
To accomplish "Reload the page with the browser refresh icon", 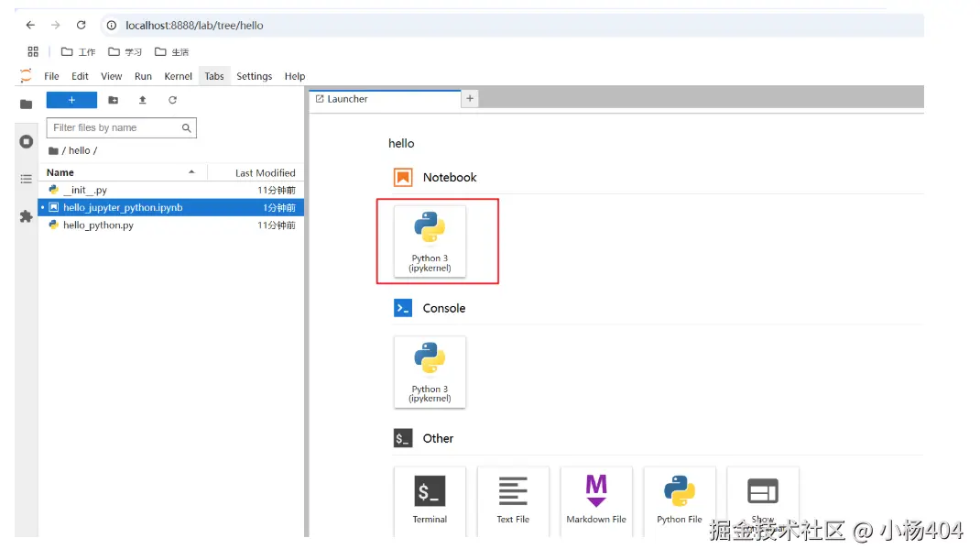I will click(x=82, y=25).
